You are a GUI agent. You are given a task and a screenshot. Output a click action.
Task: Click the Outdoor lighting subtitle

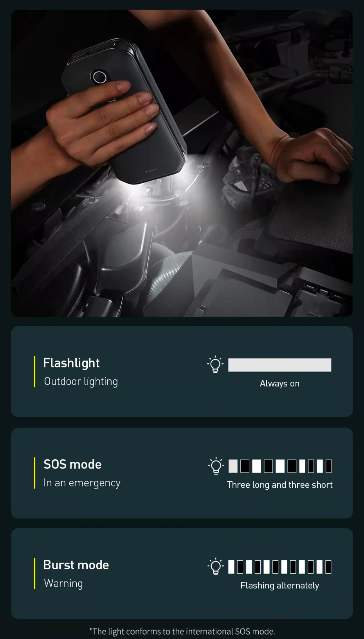[81, 381]
